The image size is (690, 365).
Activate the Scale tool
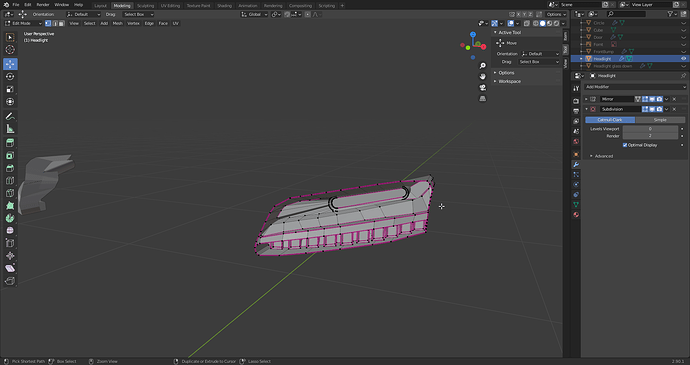[10, 89]
